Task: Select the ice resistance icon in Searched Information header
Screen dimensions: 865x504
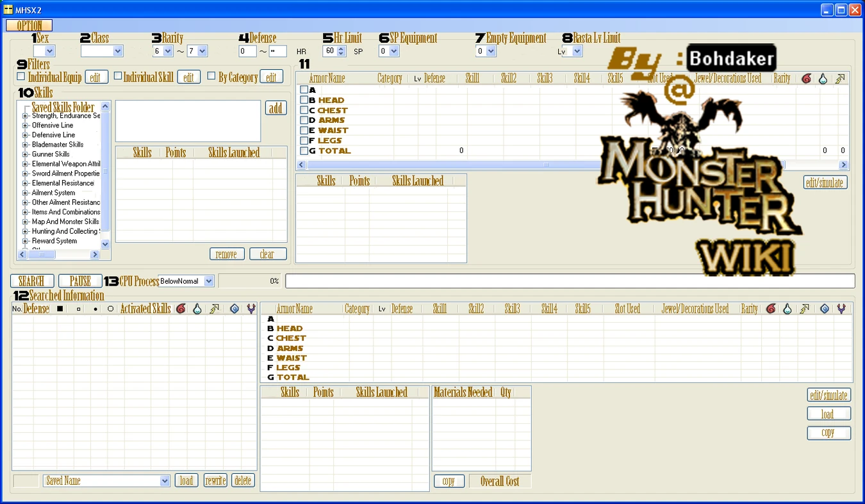Action: click(235, 309)
